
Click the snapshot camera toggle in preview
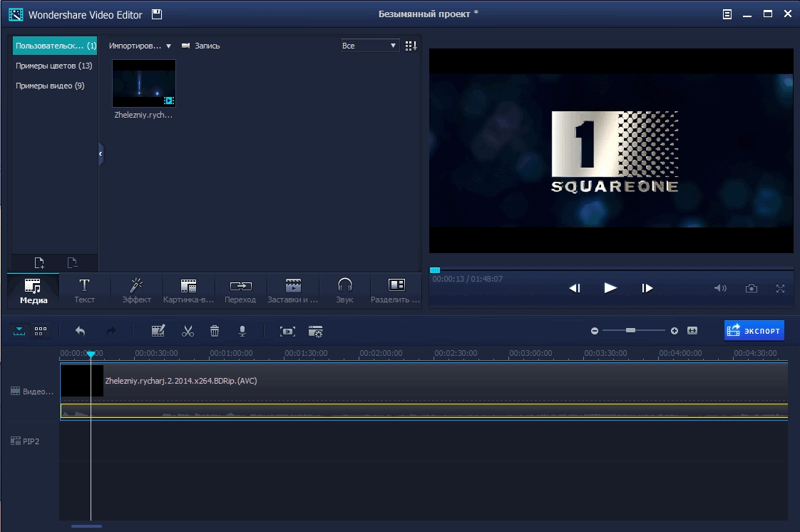click(751, 288)
